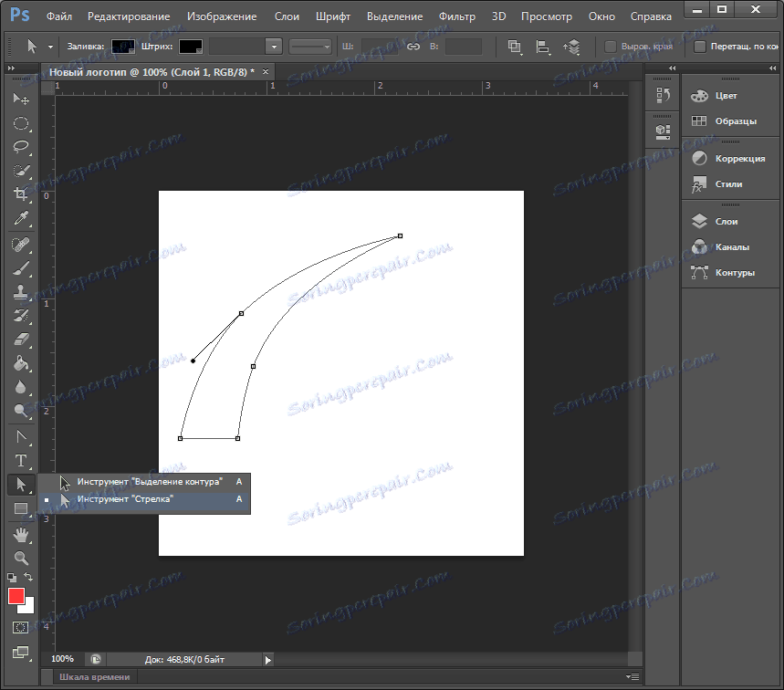Click the red foreground color swatch
Viewport: 784px width, 690px height.
click(16, 596)
